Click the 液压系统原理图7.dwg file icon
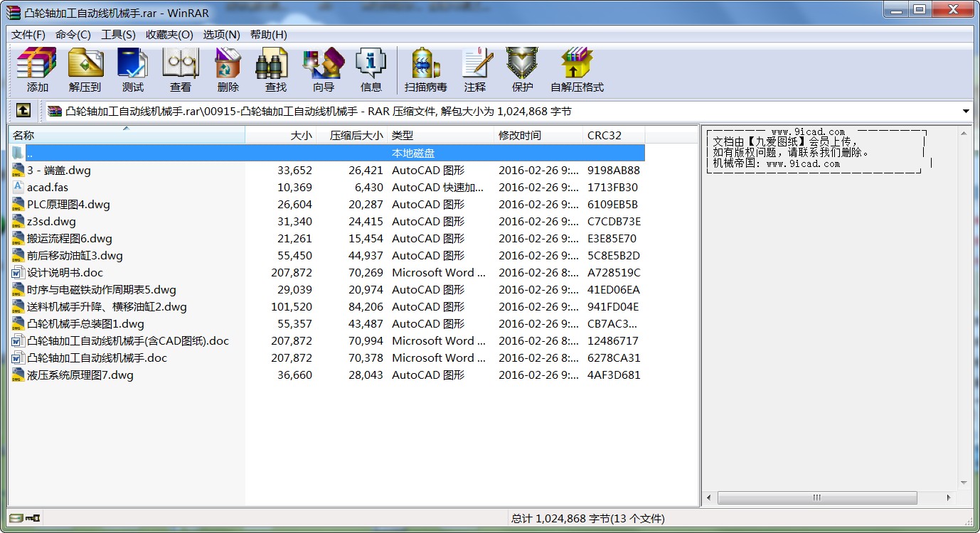Screen dimensions: 980x533 tap(18, 375)
